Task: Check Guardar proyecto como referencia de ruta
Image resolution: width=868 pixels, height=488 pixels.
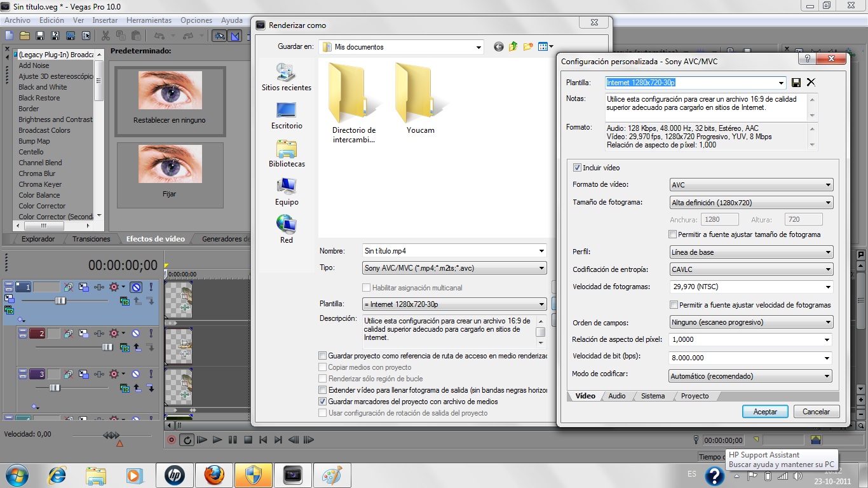Action: (323, 356)
